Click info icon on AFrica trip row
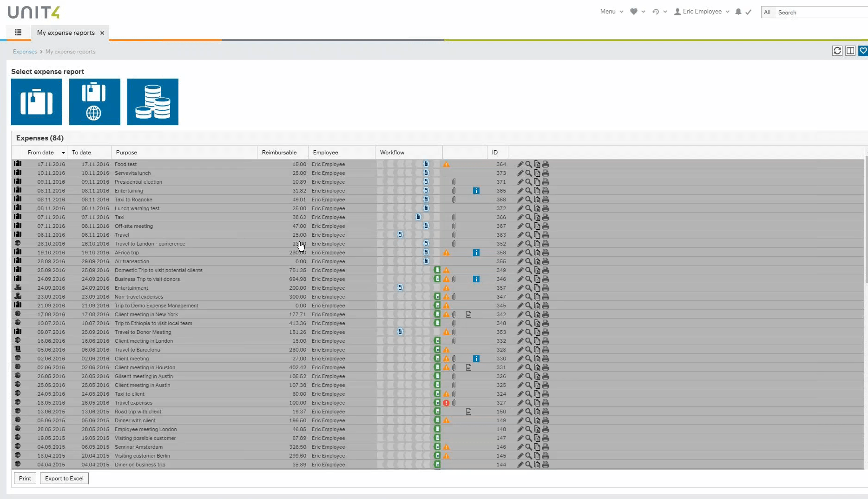The height and width of the screenshot is (499, 868). [476, 253]
